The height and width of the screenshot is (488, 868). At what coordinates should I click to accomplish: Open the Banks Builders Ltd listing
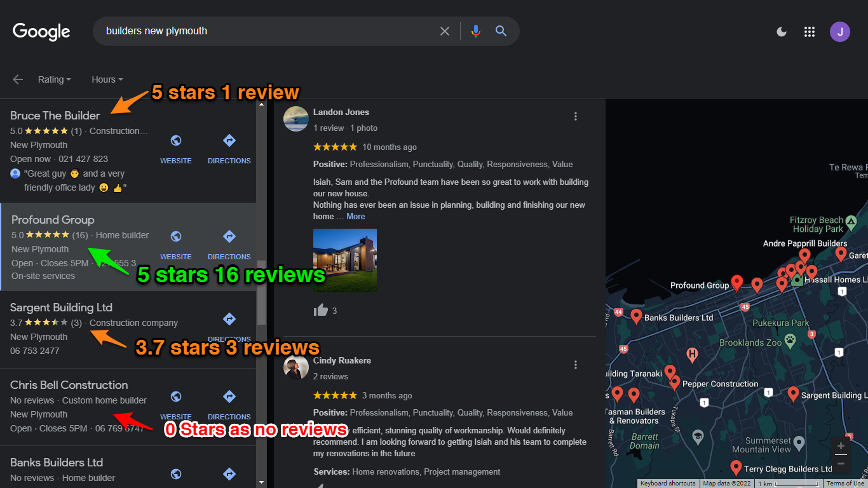pyautogui.click(x=57, y=463)
